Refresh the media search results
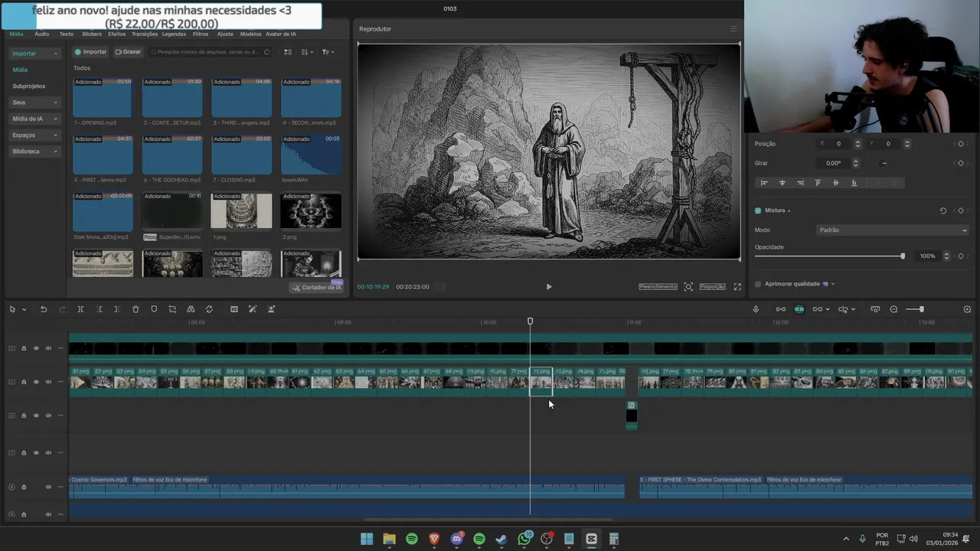 (x=266, y=52)
